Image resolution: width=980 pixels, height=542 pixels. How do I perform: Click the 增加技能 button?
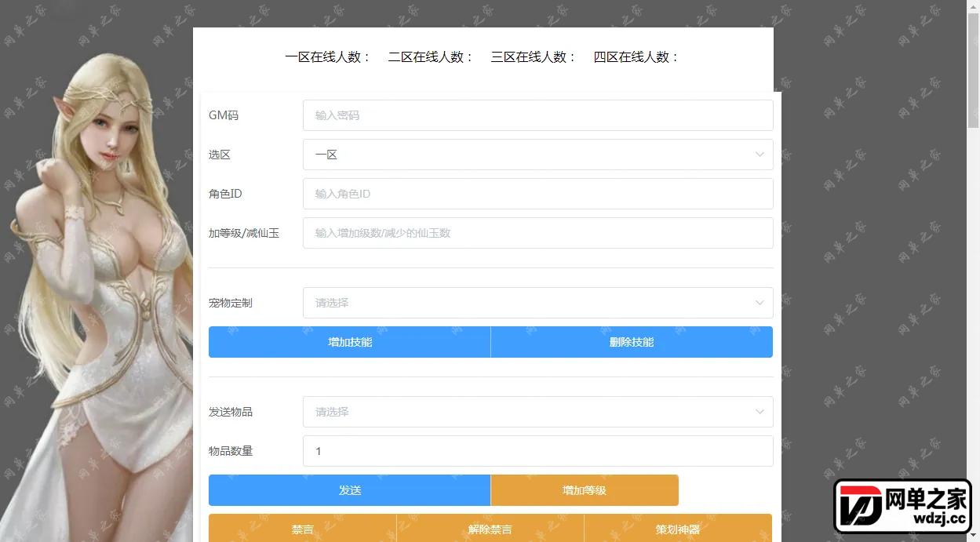[349, 342]
